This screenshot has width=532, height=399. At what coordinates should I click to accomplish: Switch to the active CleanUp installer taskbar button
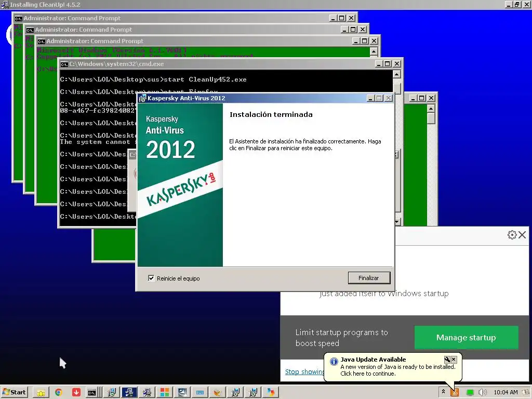point(129,393)
